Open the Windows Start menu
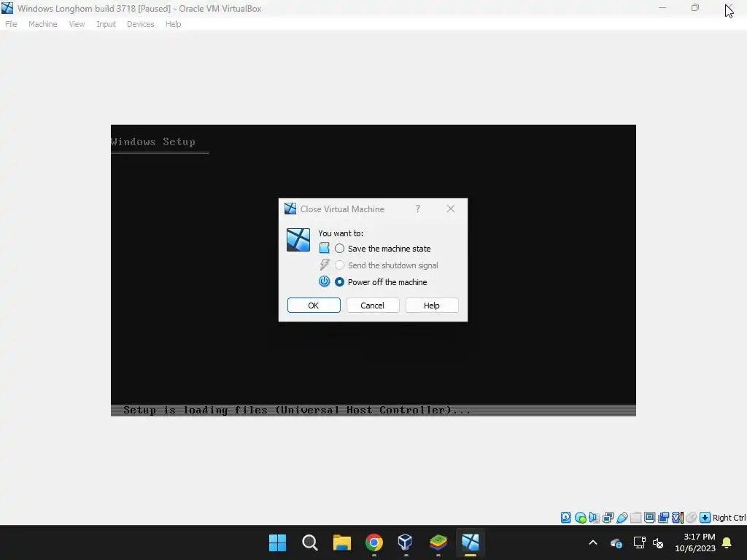The image size is (747, 560). pyautogui.click(x=277, y=542)
